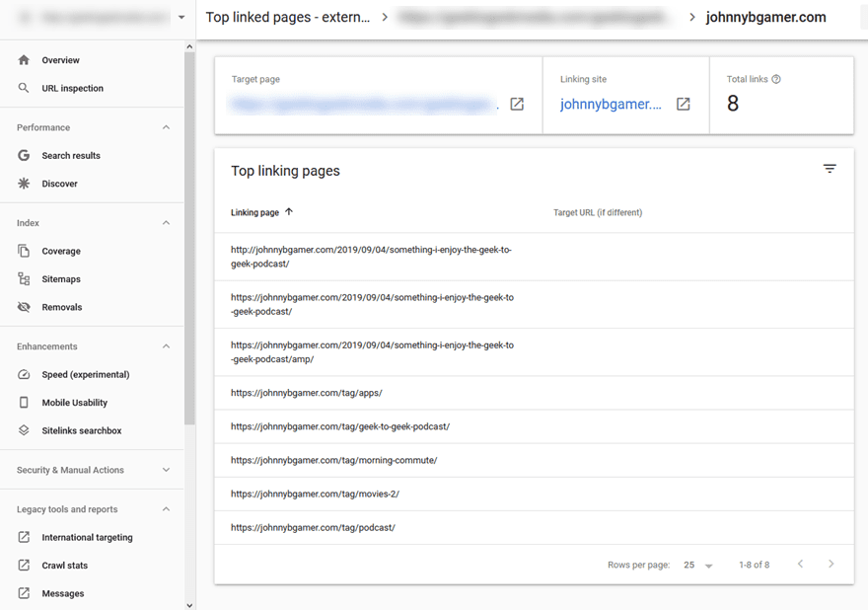Image resolution: width=868 pixels, height=610 pixels.
Task: Select Search results menu item
Action: pos(70,156)
